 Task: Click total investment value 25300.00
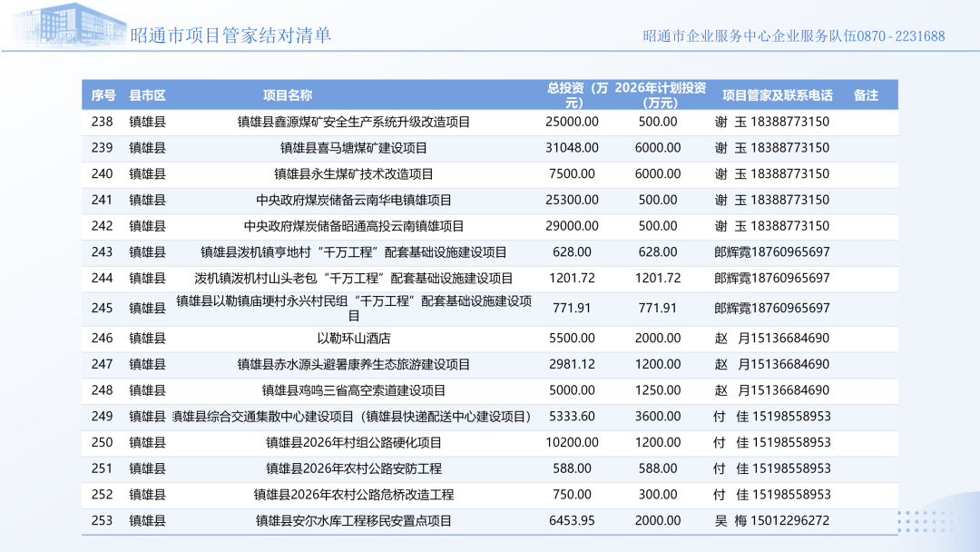pos(572,200)
